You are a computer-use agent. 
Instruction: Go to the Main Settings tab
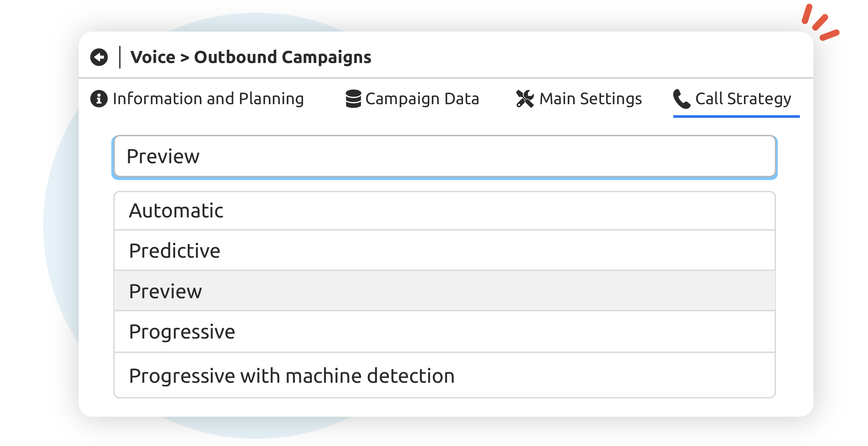(x=590, y=99)
